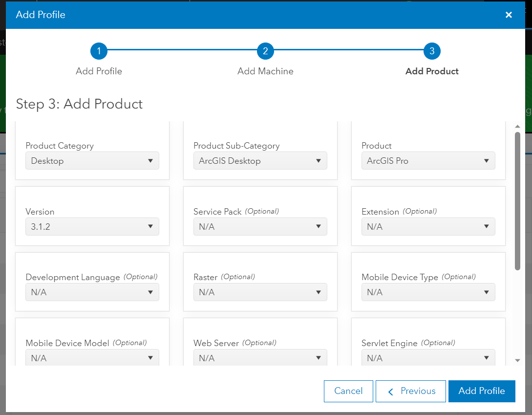This screenshot has width=532, height=415.
Task: Open the Product Sub-Category dropdown
Action: (x=260, y=161)
